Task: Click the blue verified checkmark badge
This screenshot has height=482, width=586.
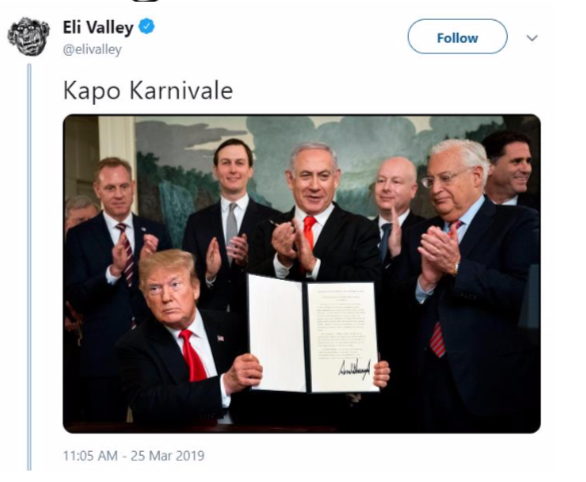Action: coord(147,27)
